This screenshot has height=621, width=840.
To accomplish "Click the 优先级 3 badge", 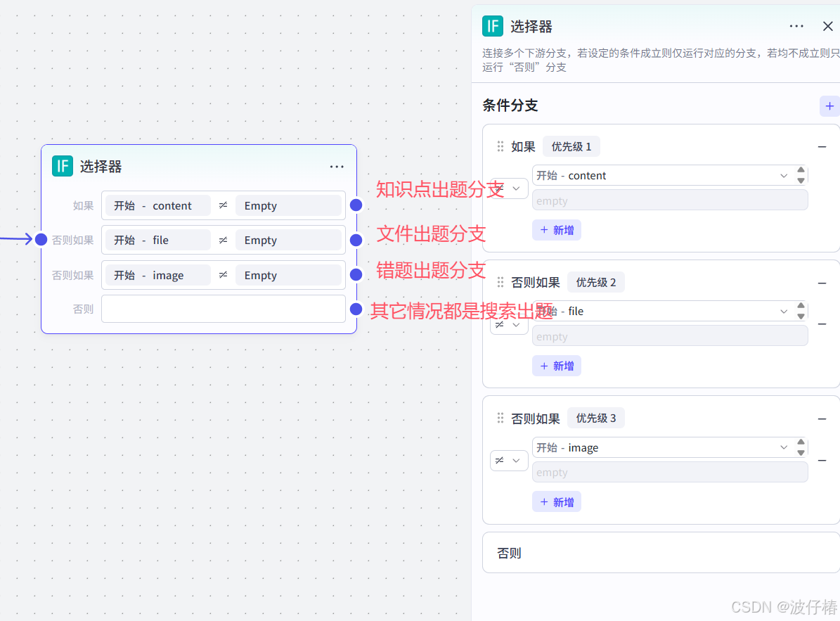I will tap(595, 418).
